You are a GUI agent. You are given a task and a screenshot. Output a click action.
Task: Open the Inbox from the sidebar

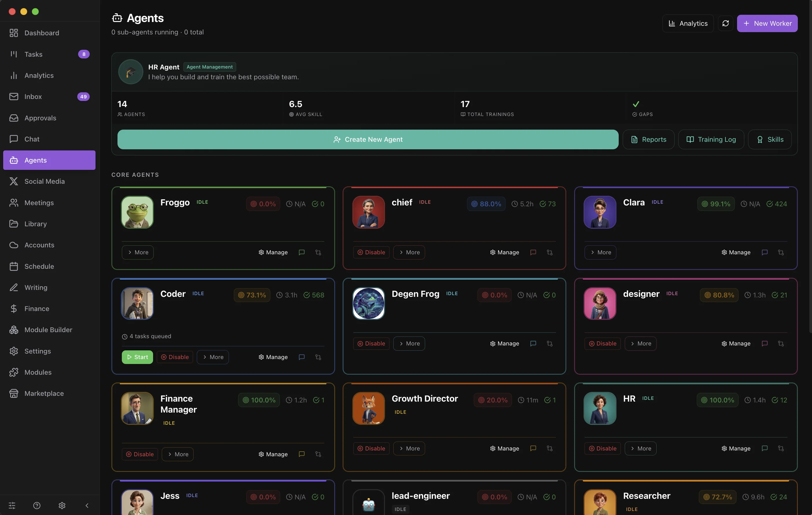coord(33,96)
